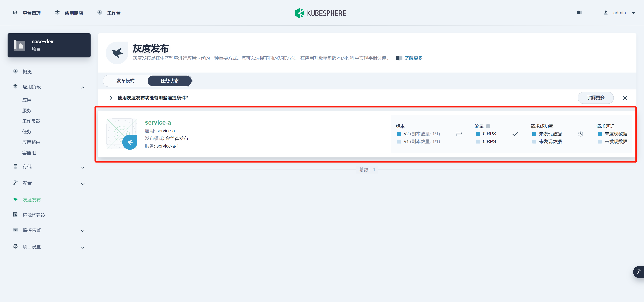Click the v2 (副本数量: 1/1) text
The height and width of the screenshot is (302, 644).
point(422,134)
